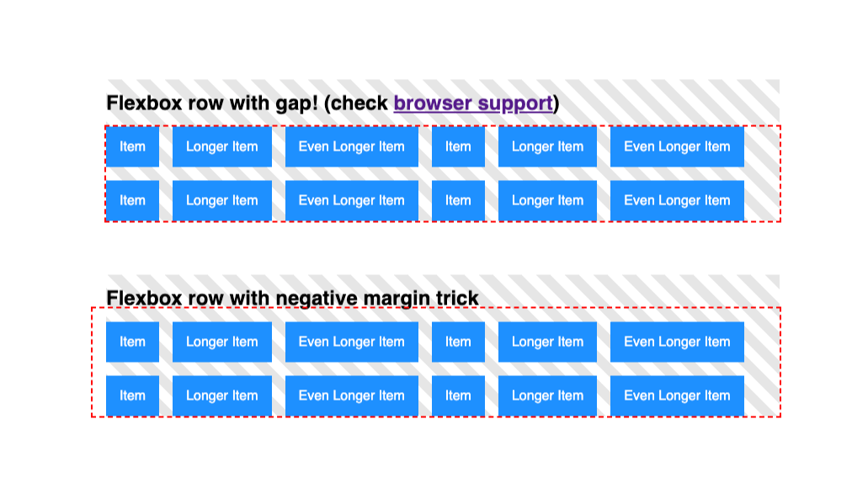This screenshot has width=868, height=488.
Task: Open the browser support link
Action: point(473,103)
